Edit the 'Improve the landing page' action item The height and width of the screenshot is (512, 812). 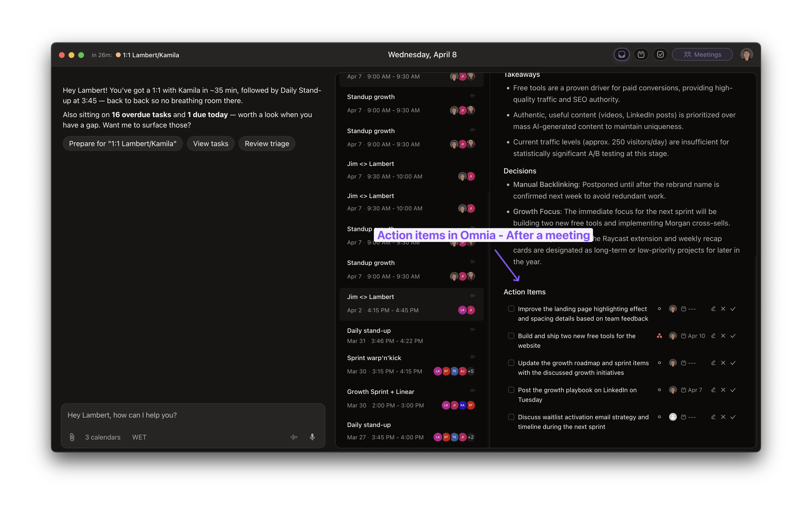click(x=713, y=309)
